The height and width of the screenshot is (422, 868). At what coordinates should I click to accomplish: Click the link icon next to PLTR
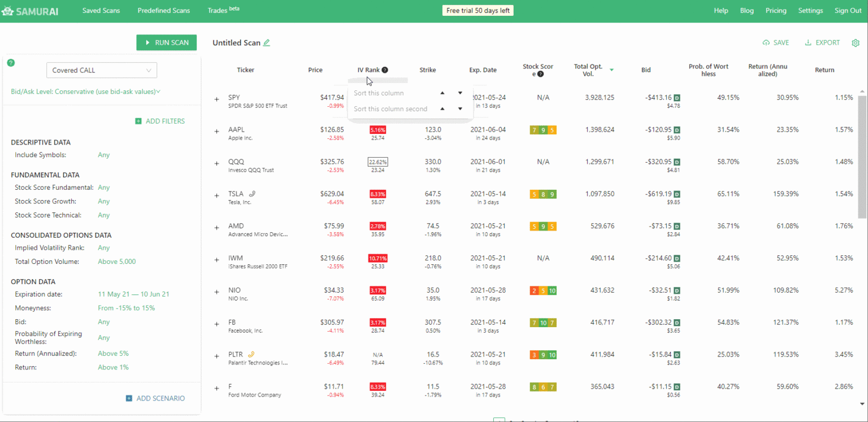251,354
